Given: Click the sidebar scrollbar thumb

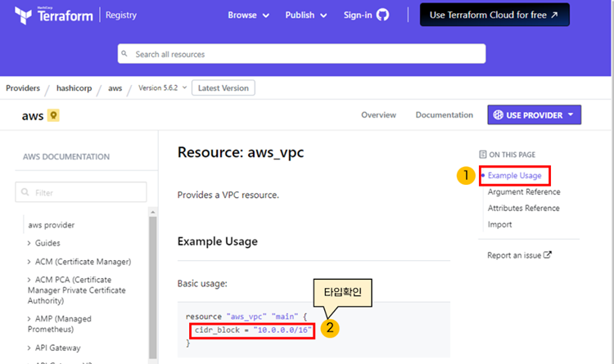Looking at the screenshot, I should point(153,287).
